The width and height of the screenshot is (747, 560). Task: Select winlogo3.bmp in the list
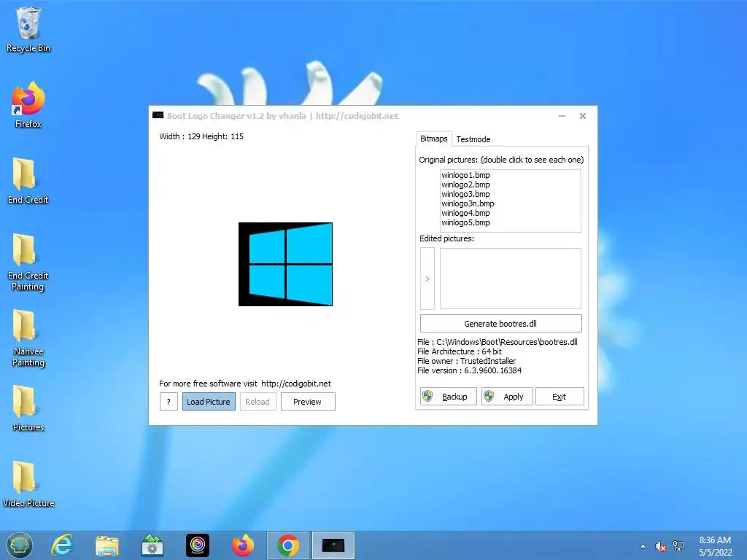465,194
